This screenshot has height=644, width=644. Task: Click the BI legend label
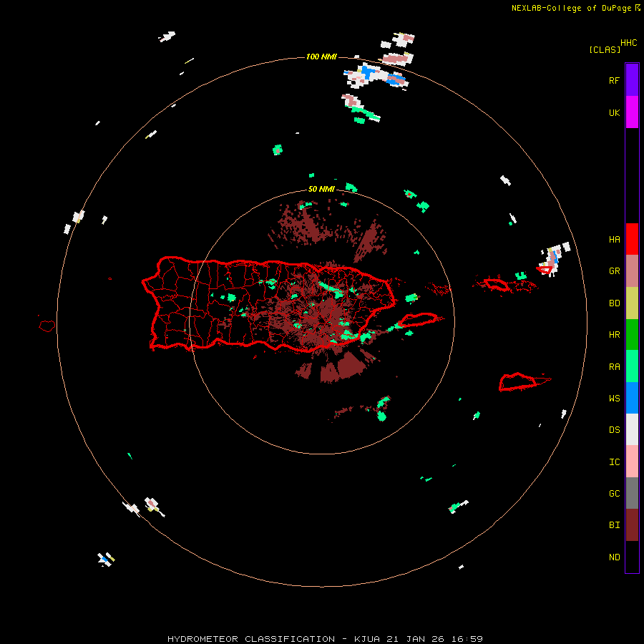(614, 525)
